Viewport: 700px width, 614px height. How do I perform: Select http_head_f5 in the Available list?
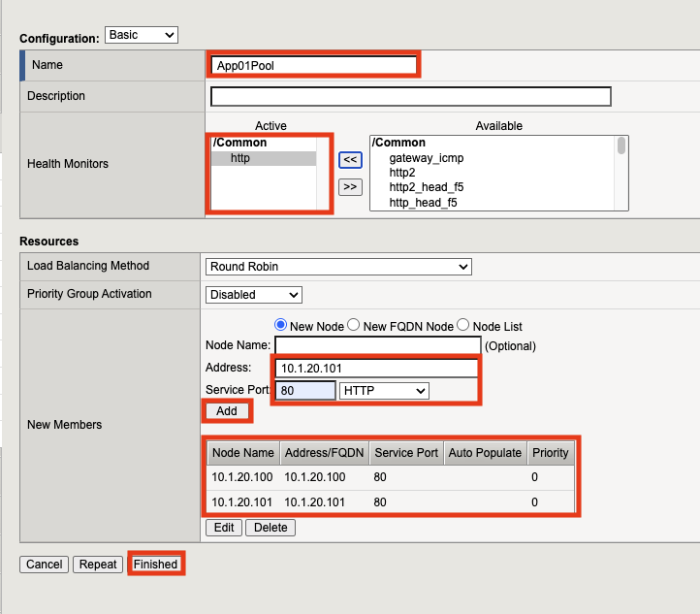click(x=423, y=203)
